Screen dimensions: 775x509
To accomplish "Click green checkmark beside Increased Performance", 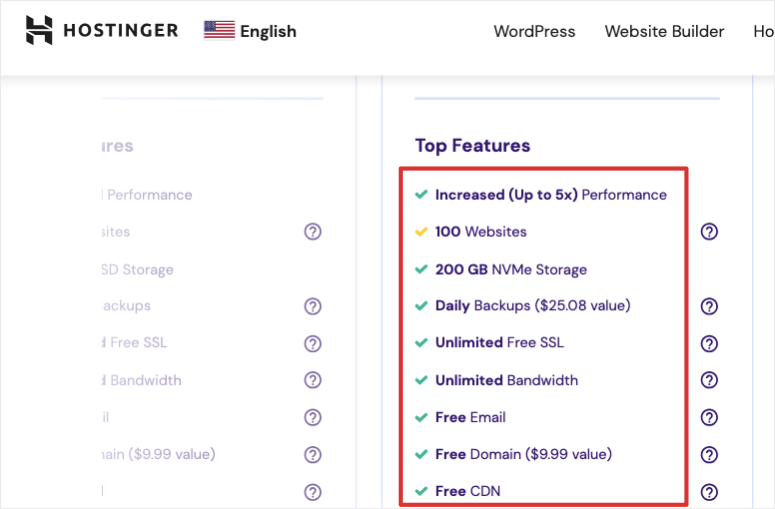I will 421,194.
